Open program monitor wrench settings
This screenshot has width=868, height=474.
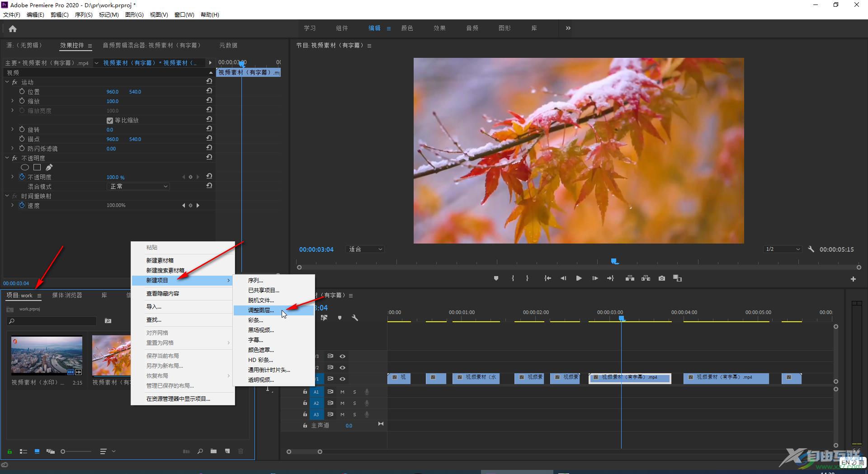point(811,249)
